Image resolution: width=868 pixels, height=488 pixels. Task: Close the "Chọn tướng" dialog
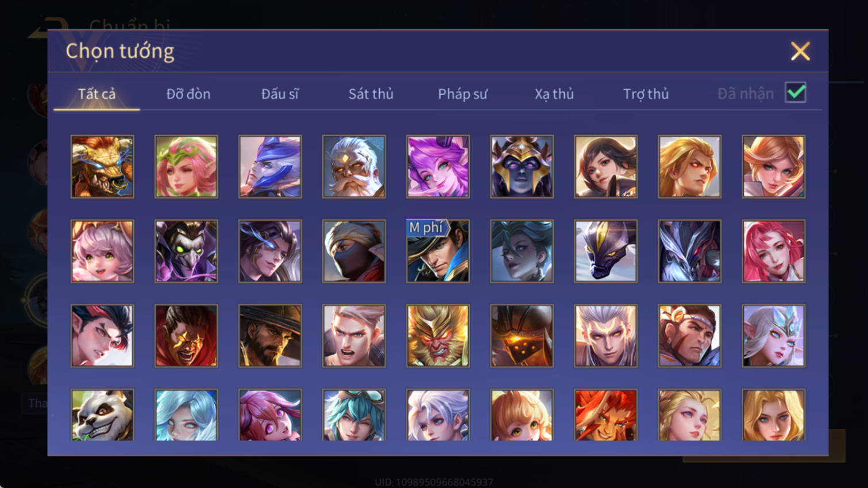coord(800,51)
